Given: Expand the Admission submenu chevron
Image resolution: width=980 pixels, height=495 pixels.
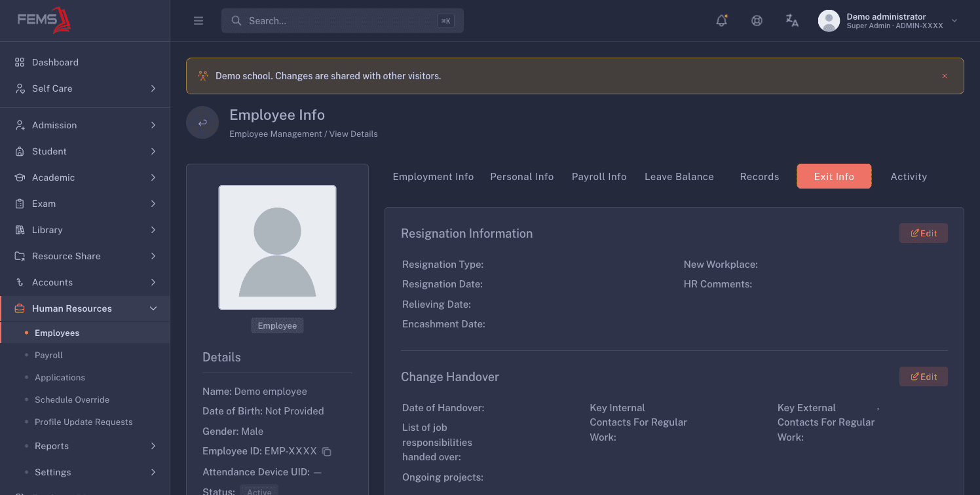Looking at the screenshot, I should click(153, 125).
